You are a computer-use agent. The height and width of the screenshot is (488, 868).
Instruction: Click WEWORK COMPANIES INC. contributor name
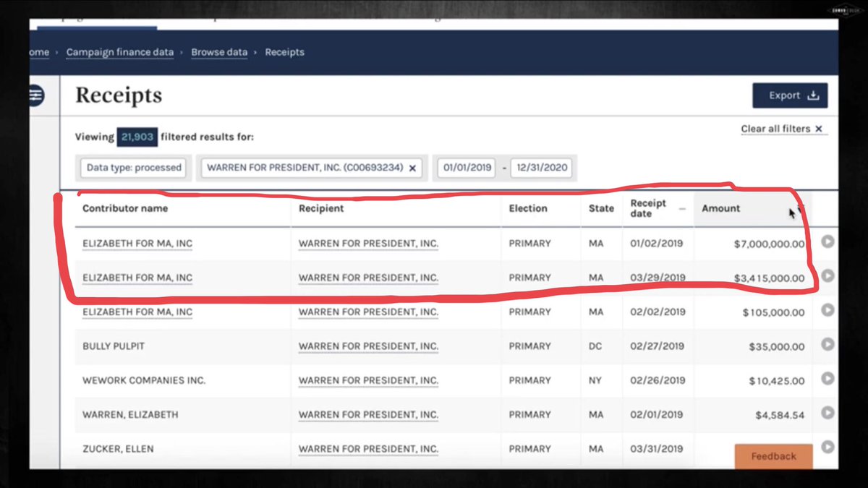[144, 380]
